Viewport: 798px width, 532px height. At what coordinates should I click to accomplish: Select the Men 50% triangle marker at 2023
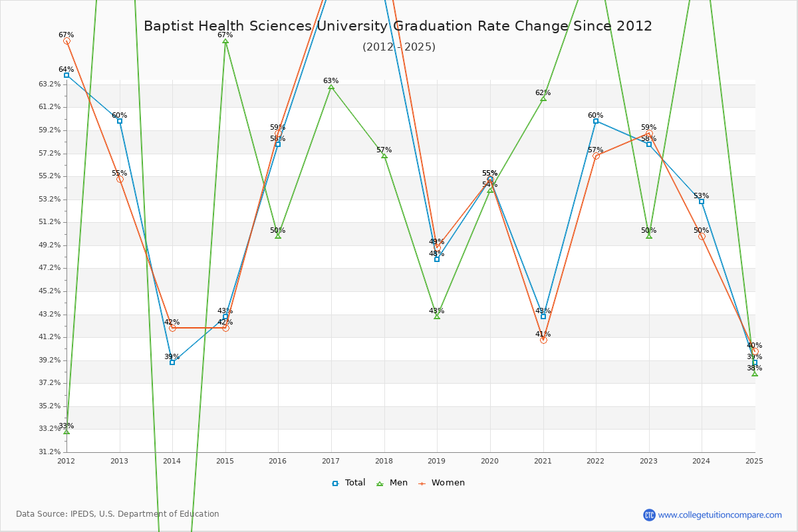point(649,236)
